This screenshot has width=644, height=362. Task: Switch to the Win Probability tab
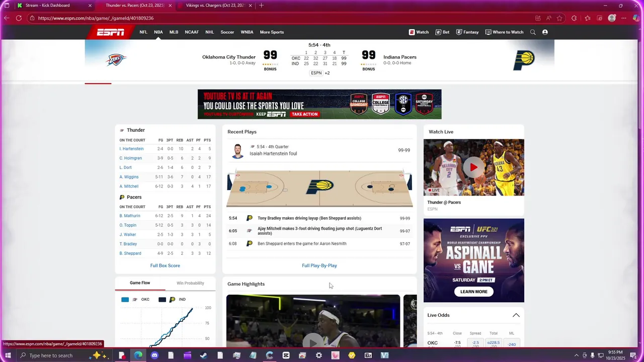pyautogui.click(x=190, y=283)
